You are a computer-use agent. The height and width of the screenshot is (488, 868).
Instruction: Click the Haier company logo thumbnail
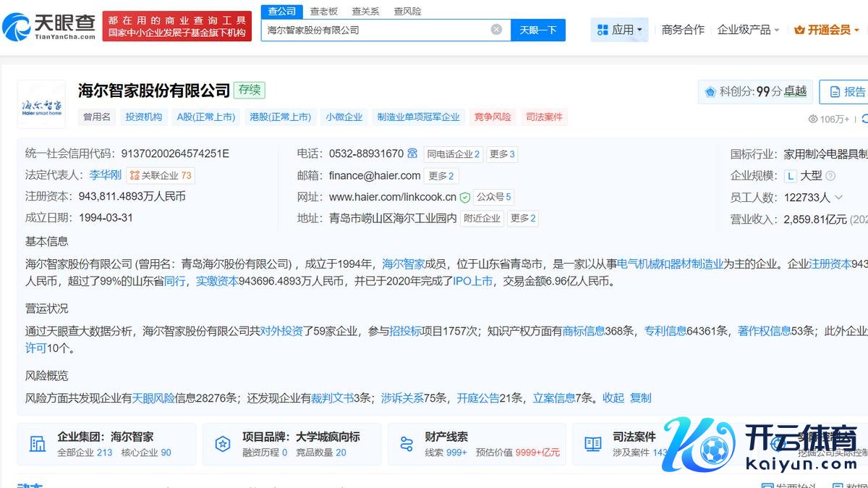41,104
